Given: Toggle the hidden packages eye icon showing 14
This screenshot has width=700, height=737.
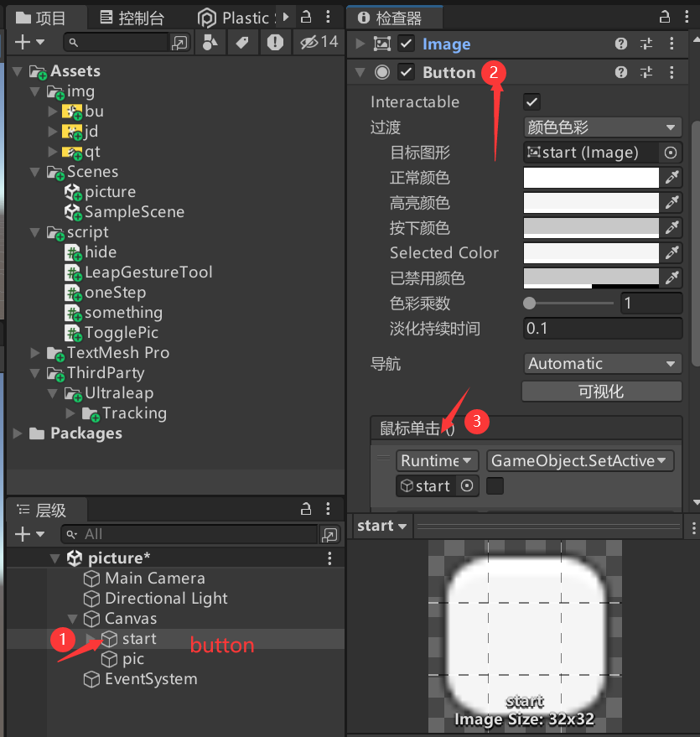Looking at the screenshot, I should point(310,43).
